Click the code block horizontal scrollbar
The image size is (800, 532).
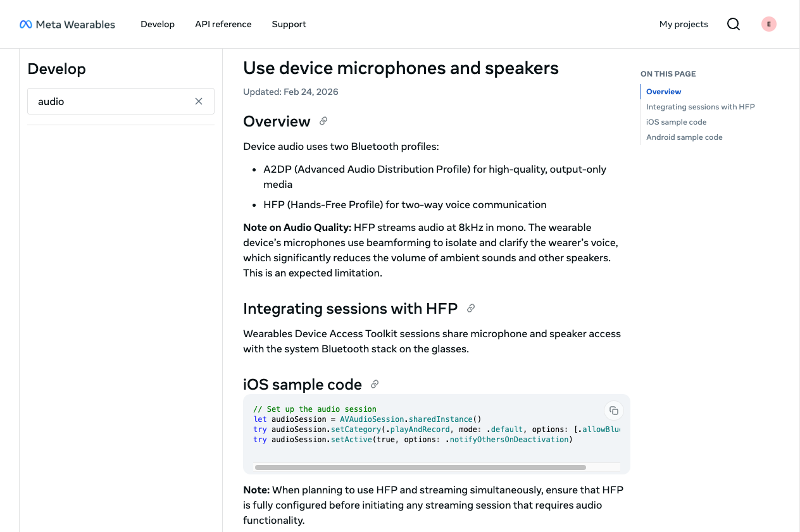(420, 467)
